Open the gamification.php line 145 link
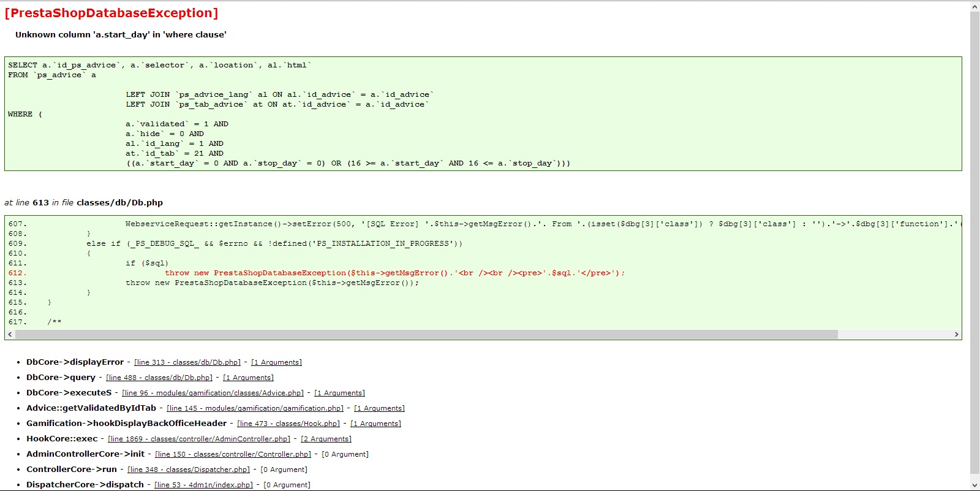The height and width of the screenshot is (491, 980). pyautogui.click(x=255, y=408)
